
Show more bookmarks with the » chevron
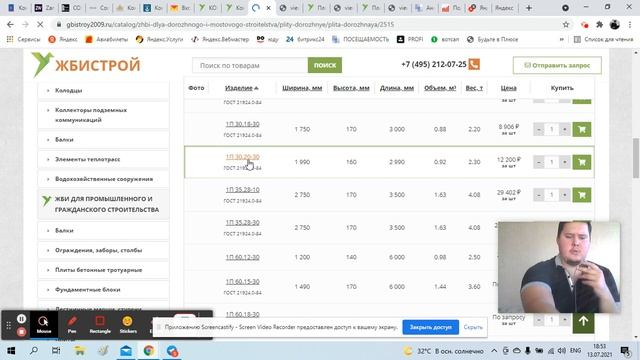562,40
